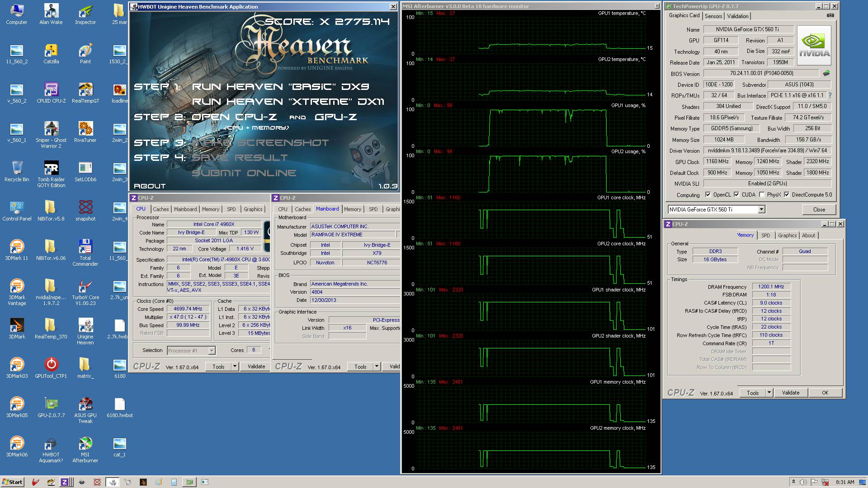Open the Caches tab in first CPU-Z
Screen dimensions: 868x488
(x=160, y=209)
